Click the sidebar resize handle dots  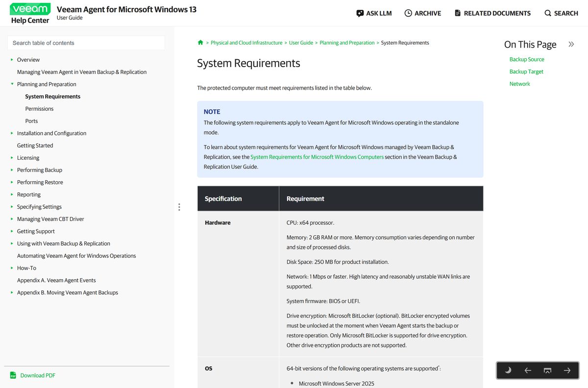pyautogui.click(x=179, y=207)
